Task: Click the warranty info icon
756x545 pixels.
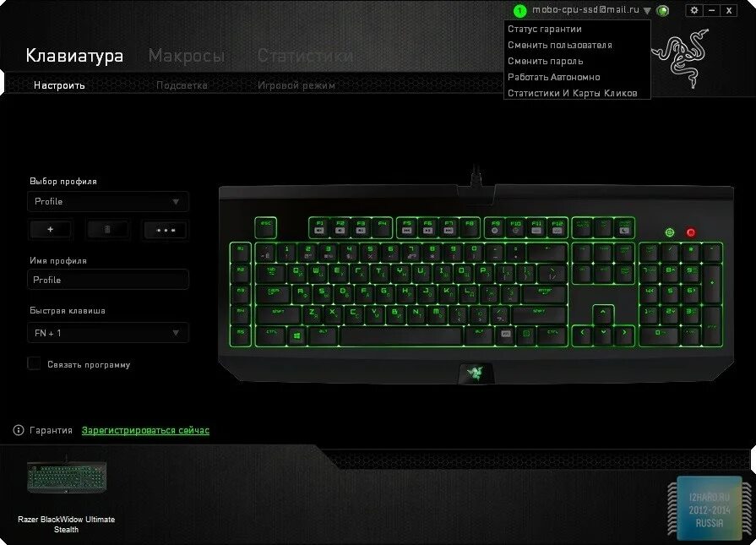Action: point(19,430)
